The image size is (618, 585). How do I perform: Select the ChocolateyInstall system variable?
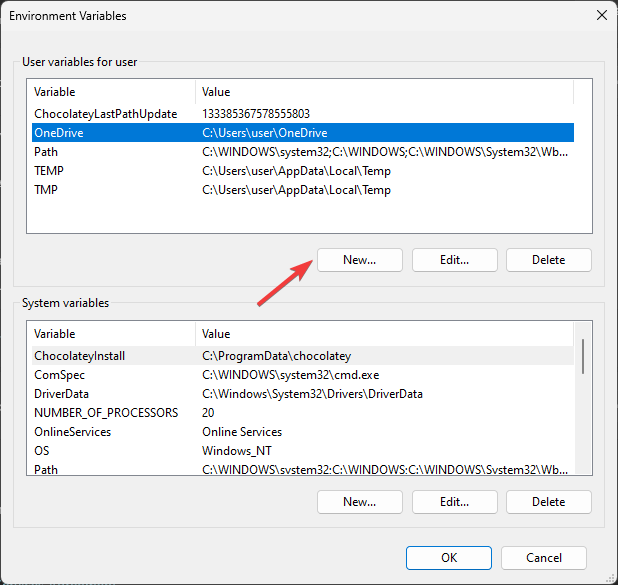[x=79, y=356]
